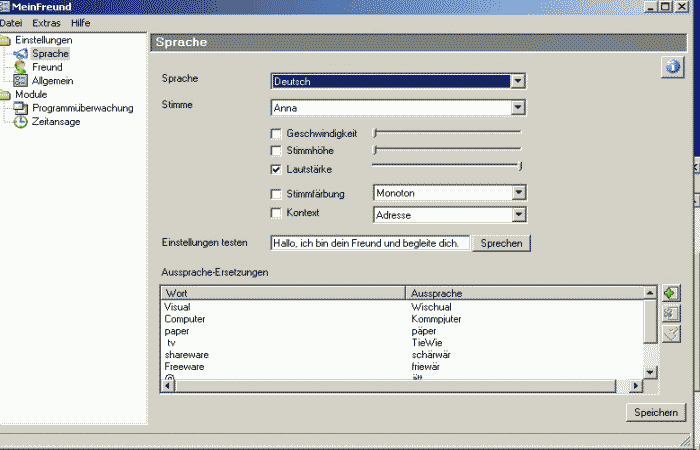
Task: Click the Zeitansage clock icon
Action: pyautogui.click(x=20, y=122)
